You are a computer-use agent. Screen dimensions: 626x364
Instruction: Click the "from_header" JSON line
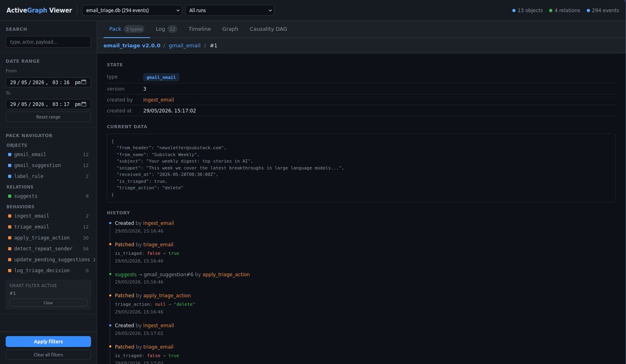point(171,148)
